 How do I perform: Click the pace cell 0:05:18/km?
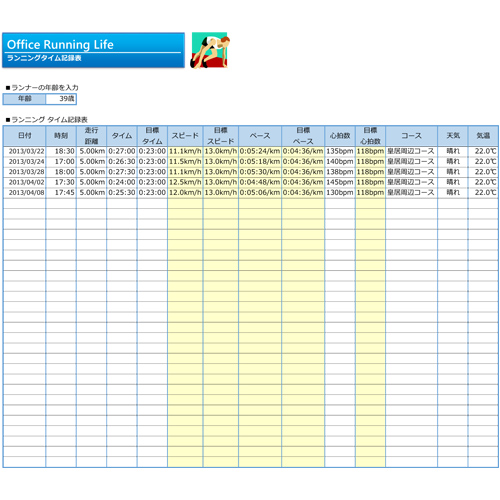click(260, 162)
